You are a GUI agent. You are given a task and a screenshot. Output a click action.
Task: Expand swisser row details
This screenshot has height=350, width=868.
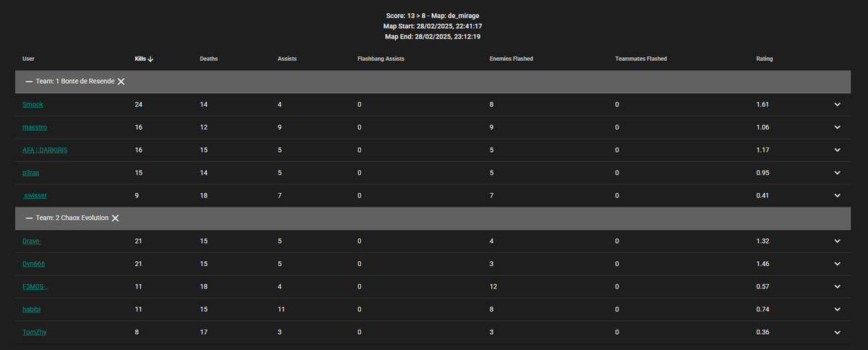point(837,195)
